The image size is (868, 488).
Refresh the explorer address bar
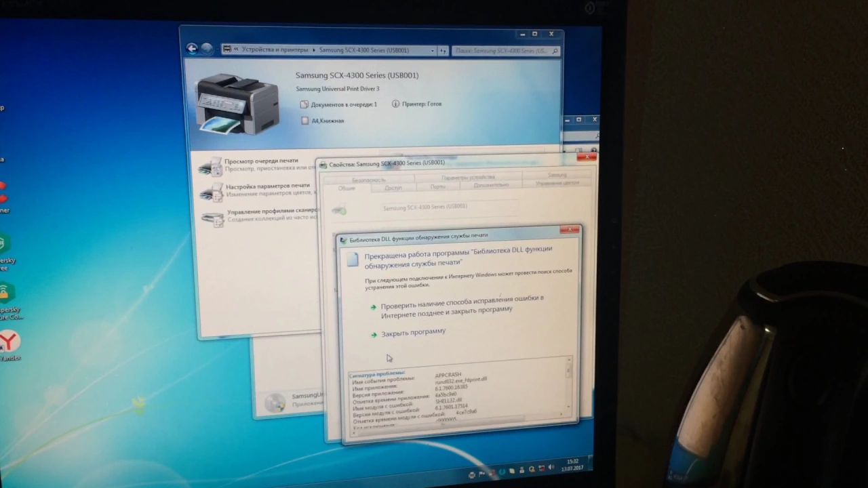coord(443,51)
